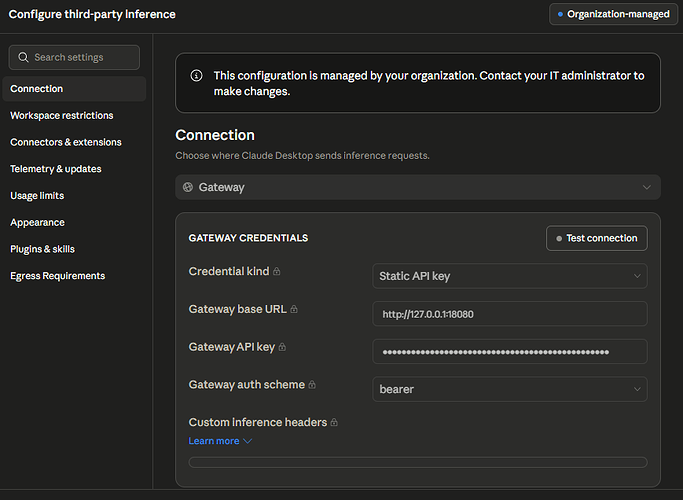Click the lock icon next to Gateway base URL
The height and width of the screenshot is (500, 683).
tap(294, 309)
